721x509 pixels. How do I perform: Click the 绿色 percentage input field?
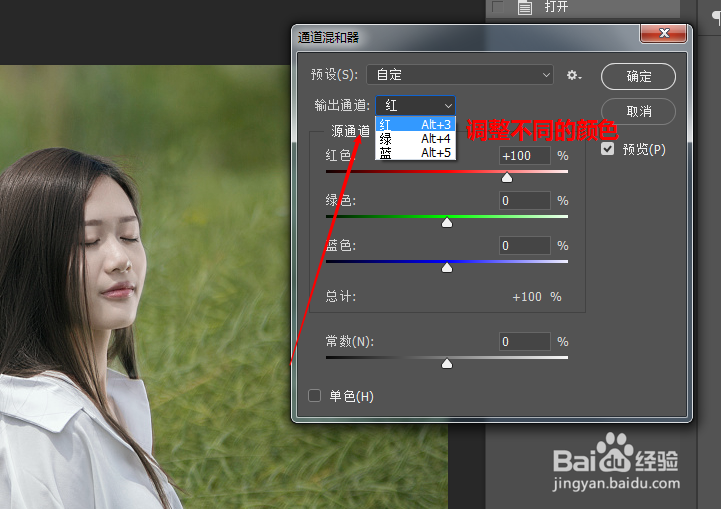click(525, 200)
